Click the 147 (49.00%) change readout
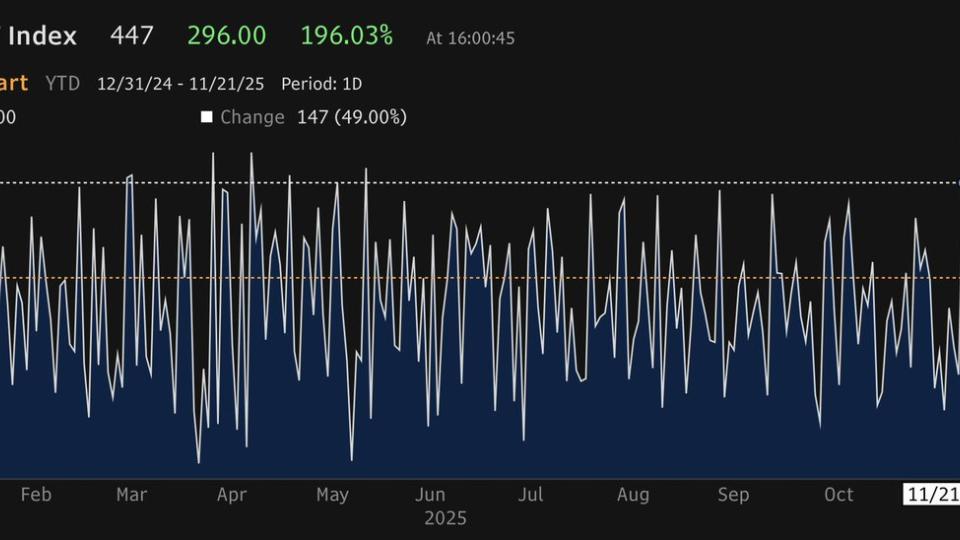 351,117
